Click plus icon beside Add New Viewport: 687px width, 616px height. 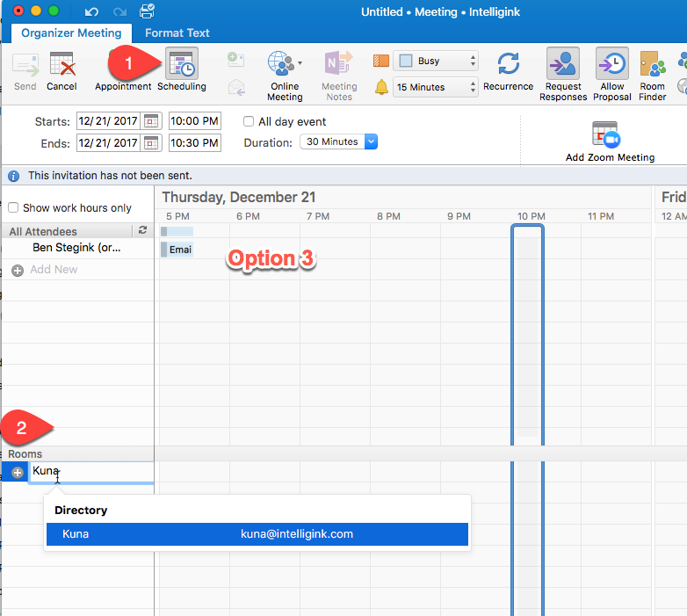tap(18, 271)
